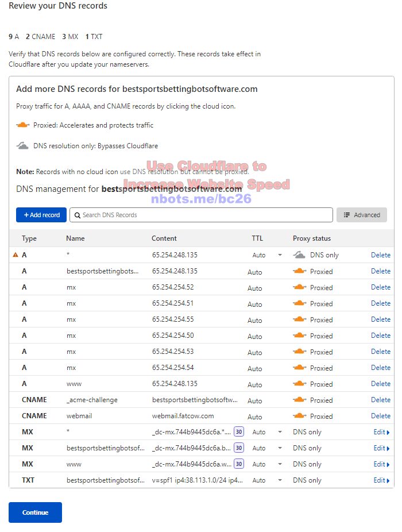Open the Advanced filter options
Image resolution: width=402 pixels, height=532 pixels.
click(362, 215)
